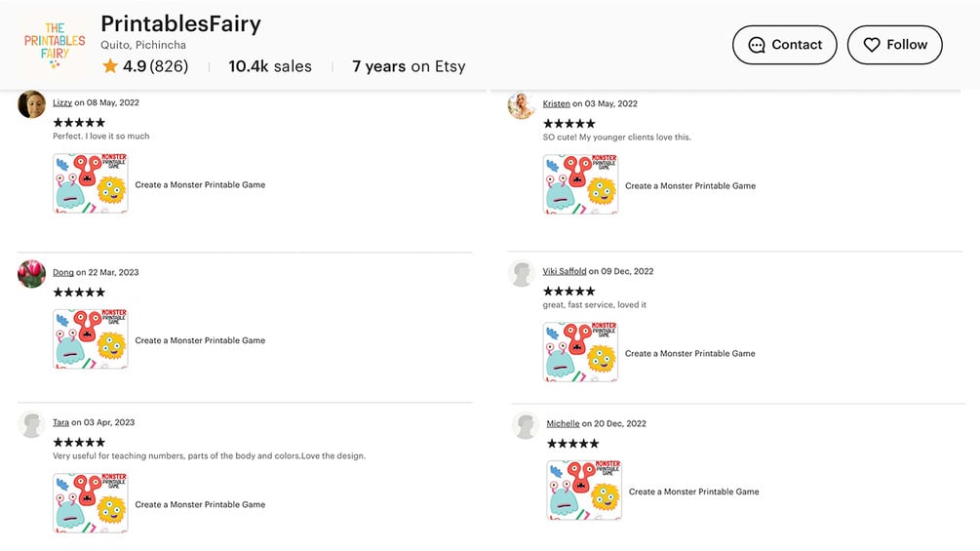Click Michelle's default avatar icon
Image resolution: width=980 pixels, height=551 pixels.
pyautogui.click(x=526, y=425)
